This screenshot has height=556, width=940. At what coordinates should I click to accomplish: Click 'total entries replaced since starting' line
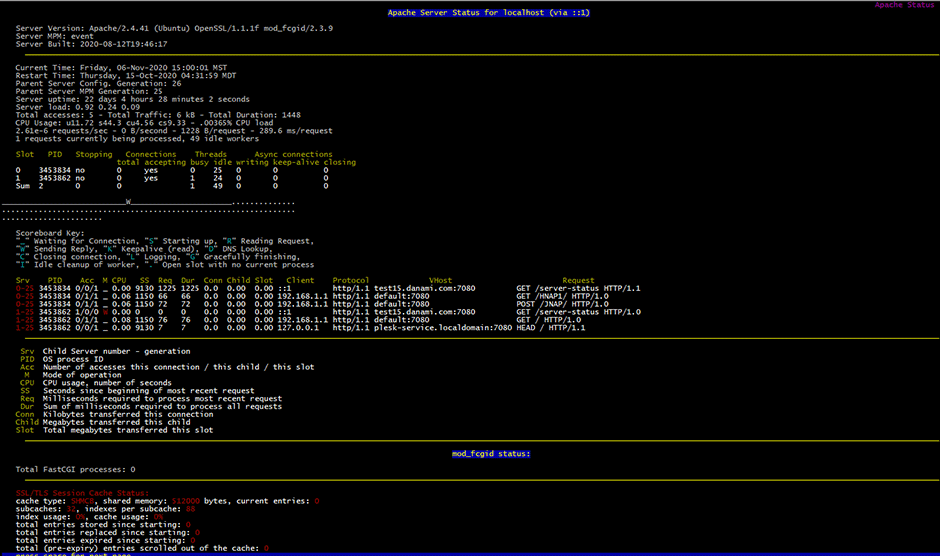(x=108, y=532)
